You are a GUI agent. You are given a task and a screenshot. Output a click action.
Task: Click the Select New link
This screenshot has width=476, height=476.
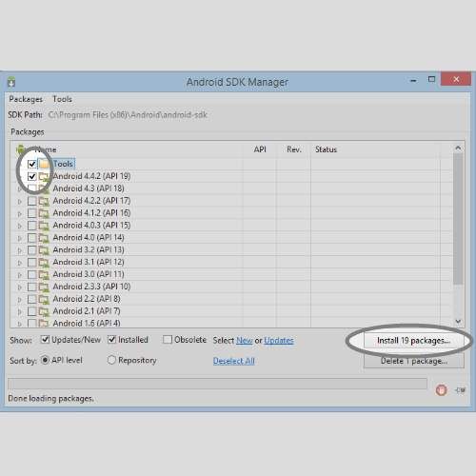pos(245,341)
